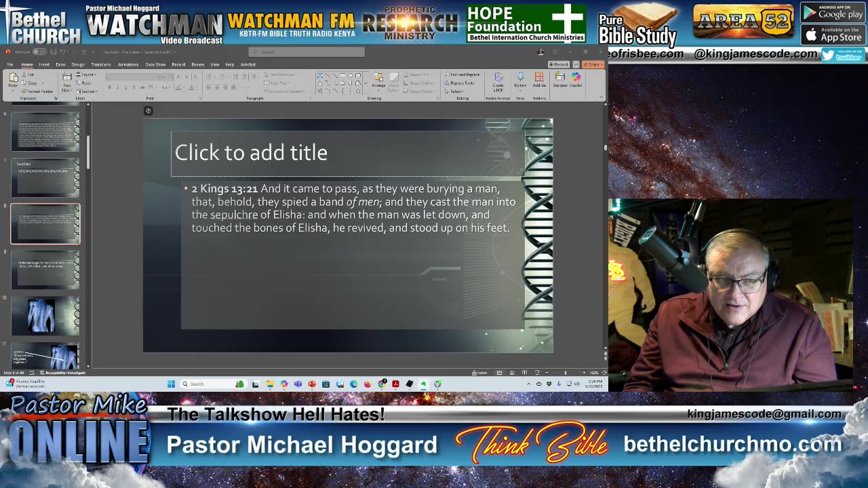Toggle text Shadow formatting
The image size is (868, 488).
click(x=134, y=87)
